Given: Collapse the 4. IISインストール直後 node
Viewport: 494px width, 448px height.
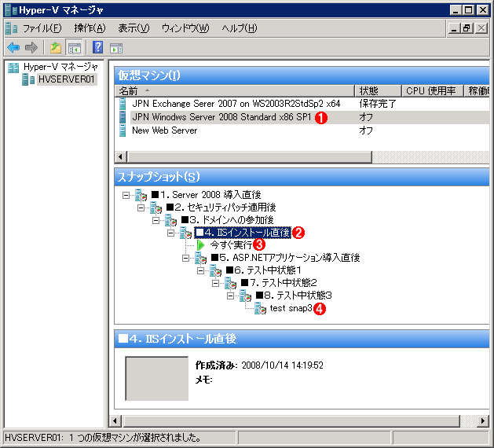Looking at the screenshot, I should tap(170, 233).
